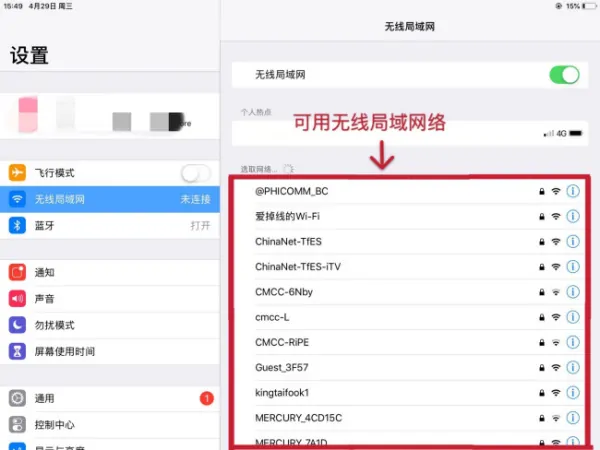Viewport: 600px width, 450px height.
Task: Open 通用 settings
Action: point(110,398)
